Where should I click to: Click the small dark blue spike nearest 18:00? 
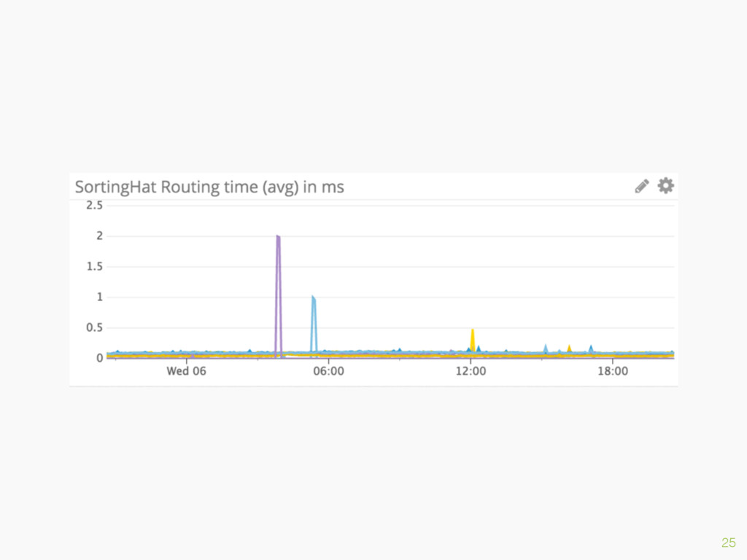(591, 349)
